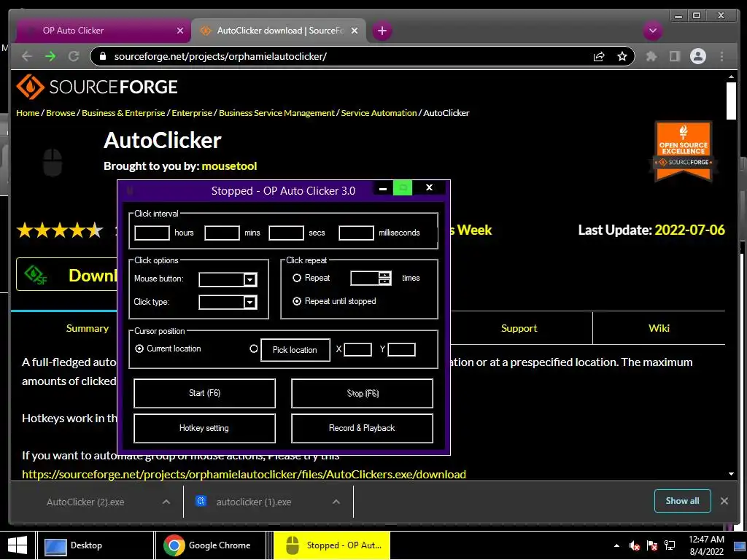Open the Windows Start menu
The width and height of the screenshot is (747, 560).
coord(18,545)
